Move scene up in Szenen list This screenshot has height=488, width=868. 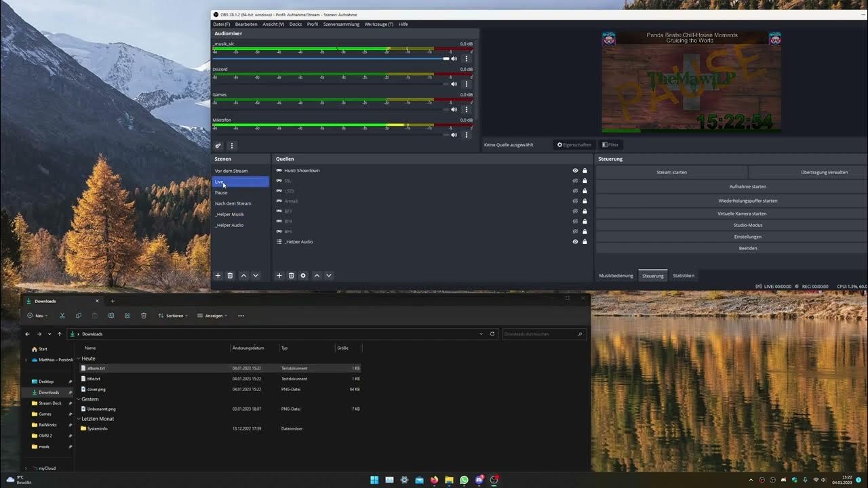tap(243, 276)
